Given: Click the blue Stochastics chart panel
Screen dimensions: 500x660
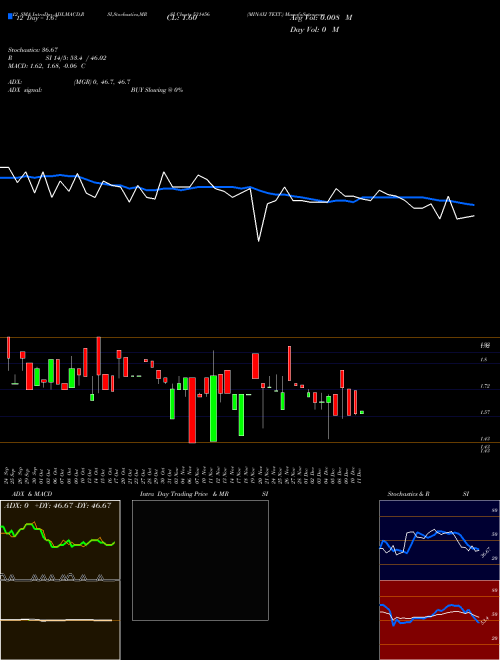Looking at the screenshot, I should (439, 540).
